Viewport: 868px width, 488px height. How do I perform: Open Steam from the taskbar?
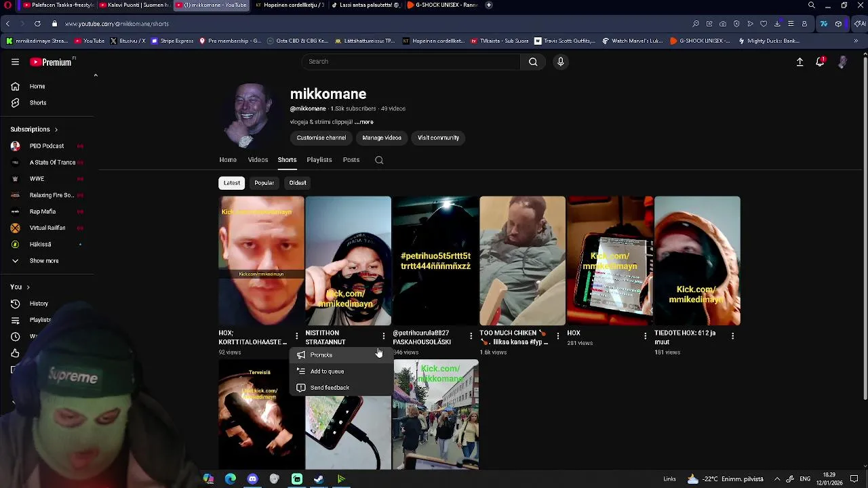click(319, 479)
